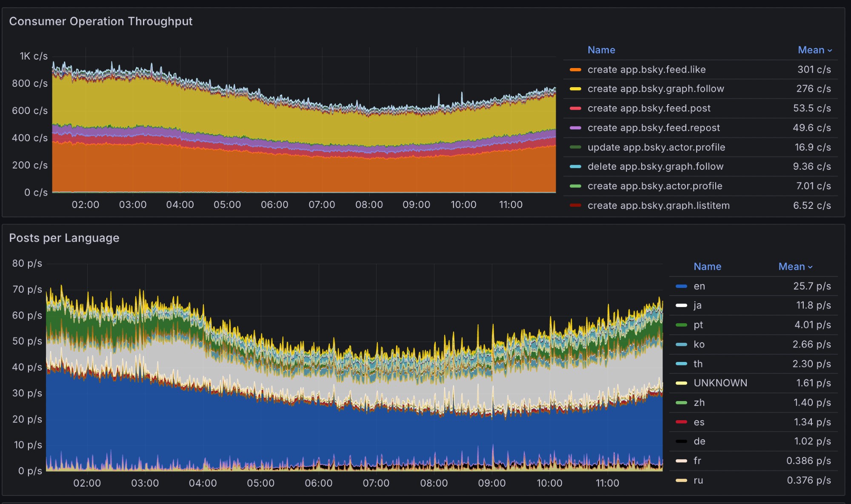Toggle visibility of create app.bsky.feed.post series
Viewport: 851px width, 504px height.
648,108
